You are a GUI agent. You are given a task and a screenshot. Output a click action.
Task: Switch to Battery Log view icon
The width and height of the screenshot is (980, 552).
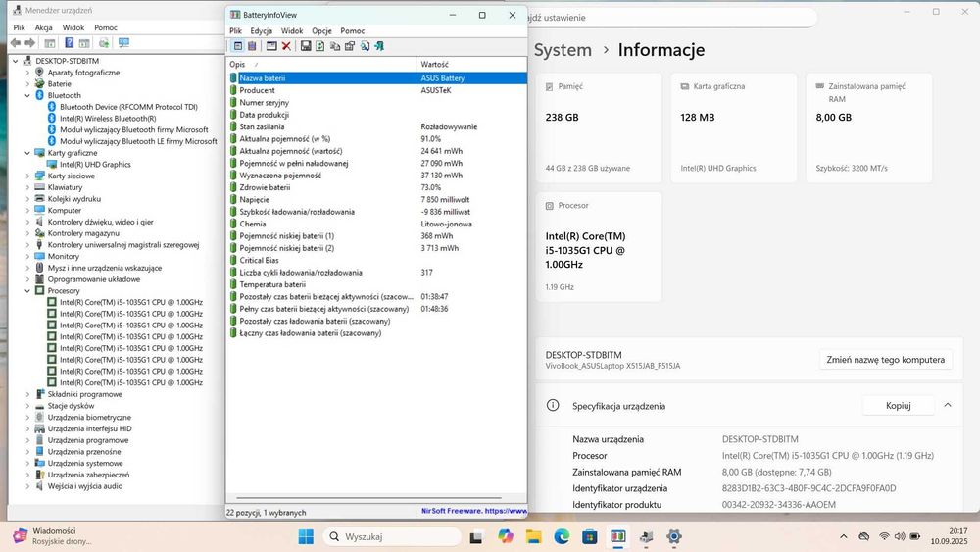click(252, 46)
